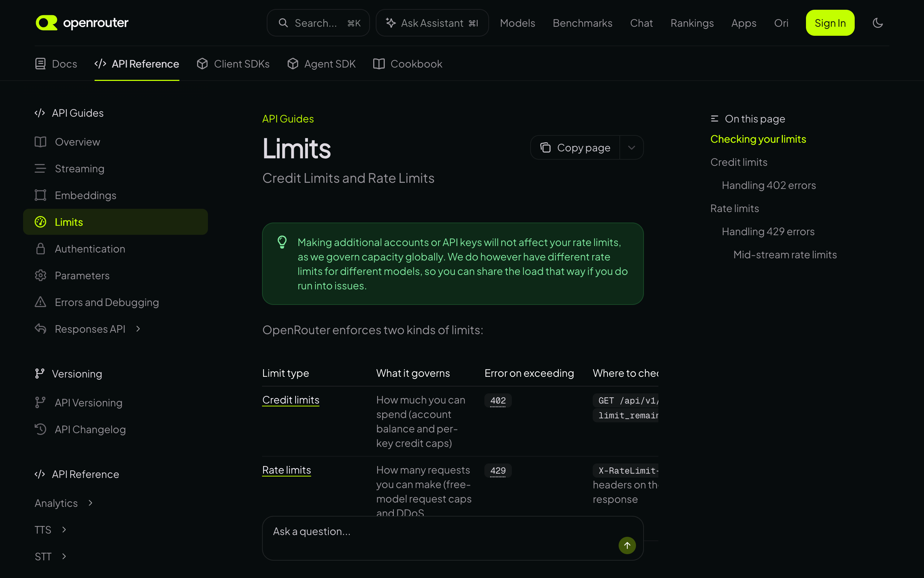
Task: Click the 402 error code badge
Action: tap(498, 401)
